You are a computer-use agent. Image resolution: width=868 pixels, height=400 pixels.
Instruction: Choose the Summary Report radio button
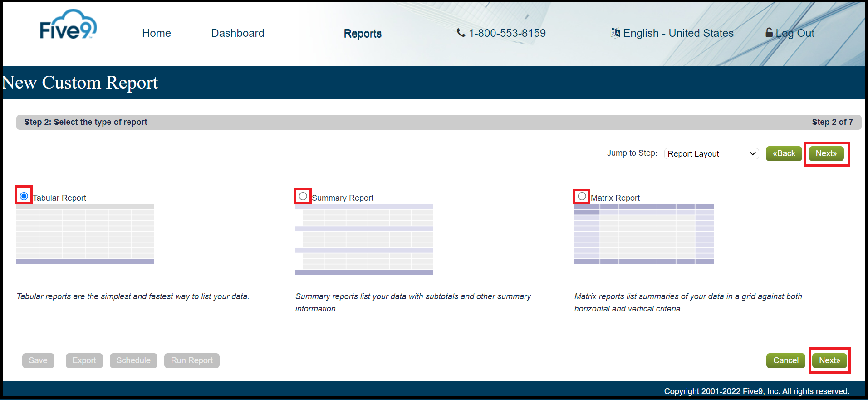pyautogui.click(x=303, y=196)
